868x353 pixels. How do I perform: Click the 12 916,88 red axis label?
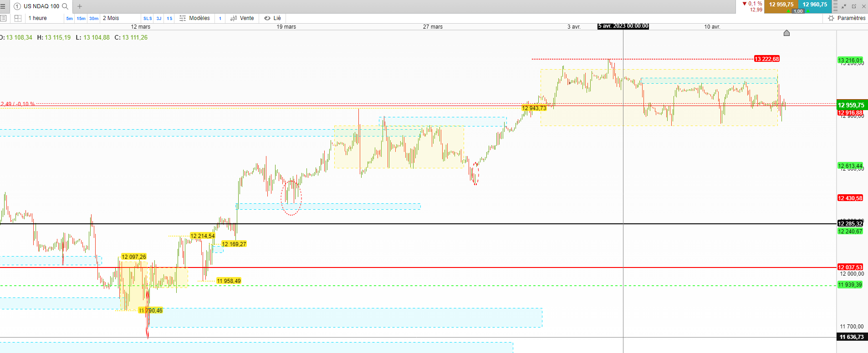[x=850, y=113]
